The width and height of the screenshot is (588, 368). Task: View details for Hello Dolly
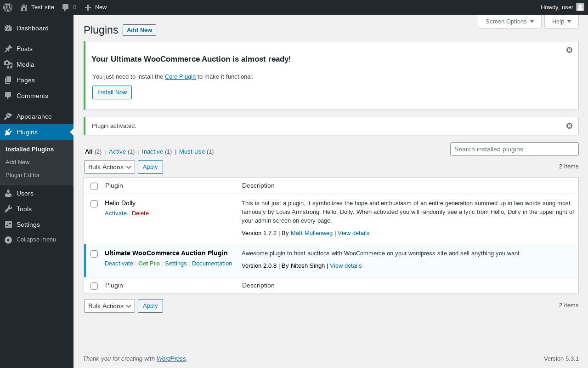353,233
